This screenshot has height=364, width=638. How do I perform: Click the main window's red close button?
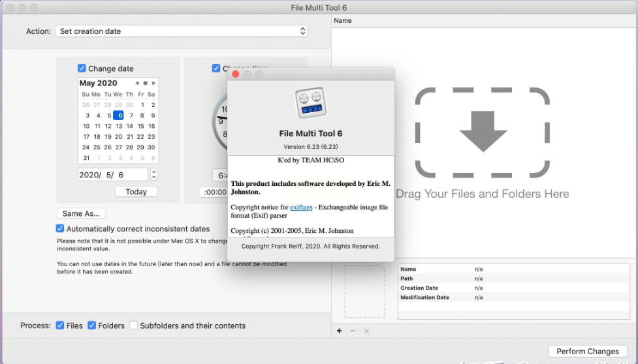11,7
